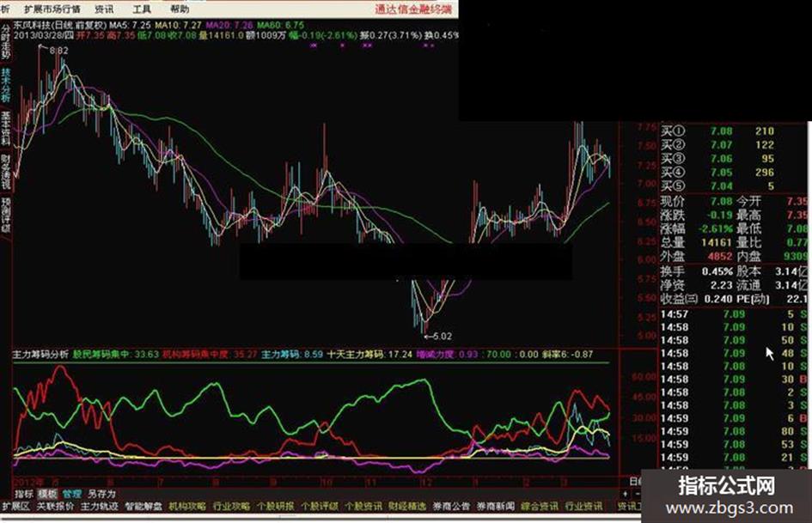Open the 扩展市场行情 menu
This screenshot has width=812, height=523.
(52, 9)
